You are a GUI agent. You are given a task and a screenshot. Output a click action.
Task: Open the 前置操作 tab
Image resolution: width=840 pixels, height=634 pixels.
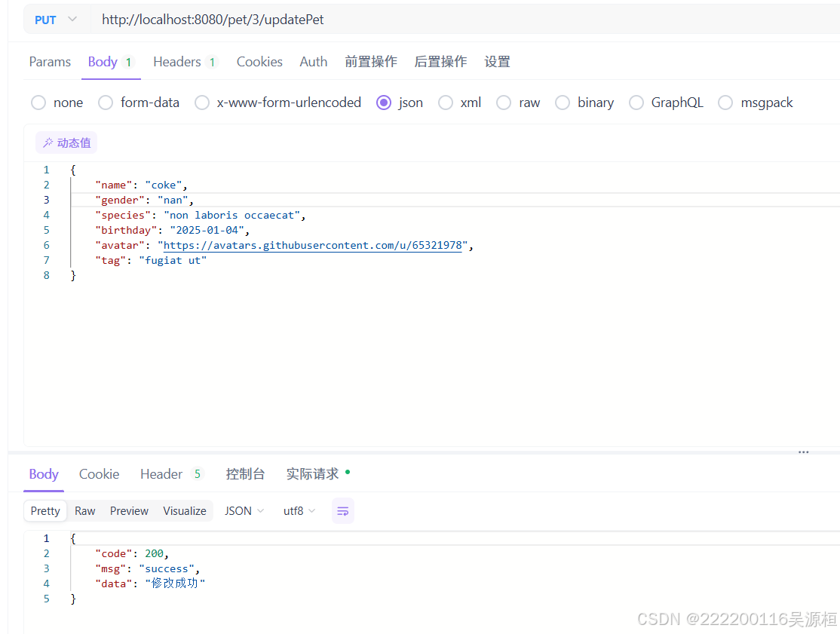coord(371,62)
